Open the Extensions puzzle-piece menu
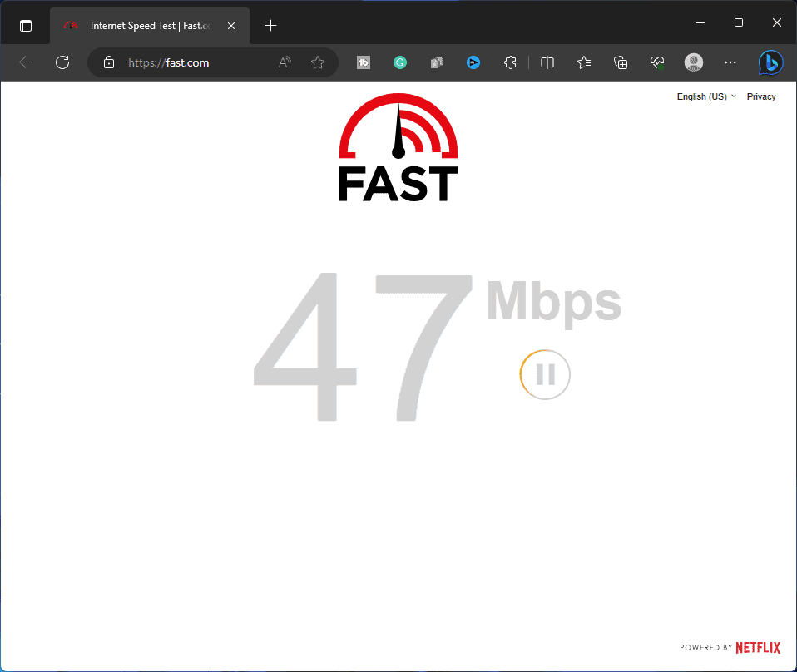 [x=511, y=62]
